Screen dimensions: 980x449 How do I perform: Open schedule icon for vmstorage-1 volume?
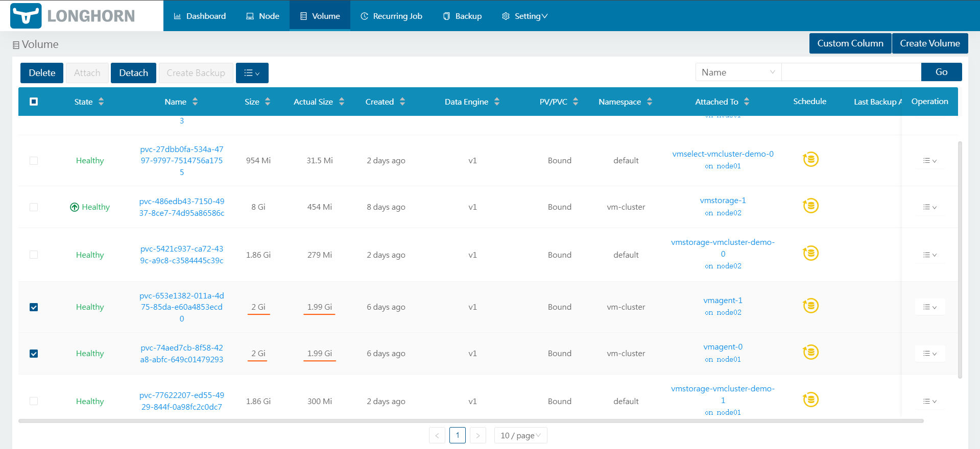(x=810, y=206)
